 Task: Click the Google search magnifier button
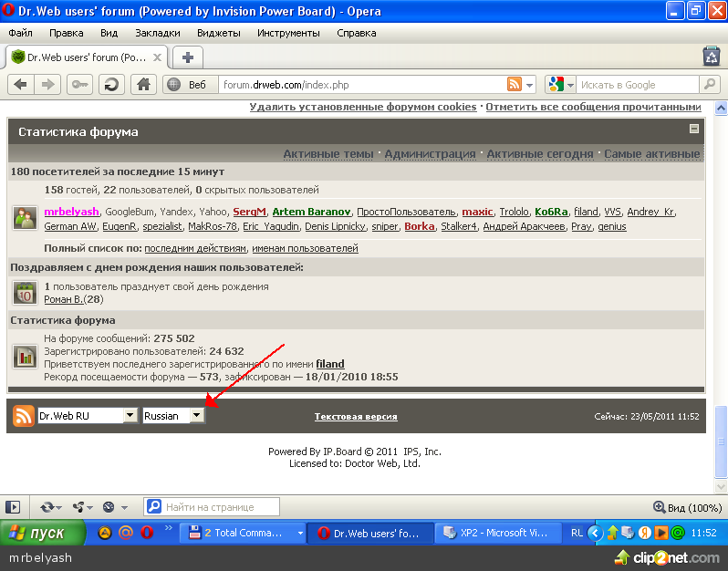click(710, 85)
